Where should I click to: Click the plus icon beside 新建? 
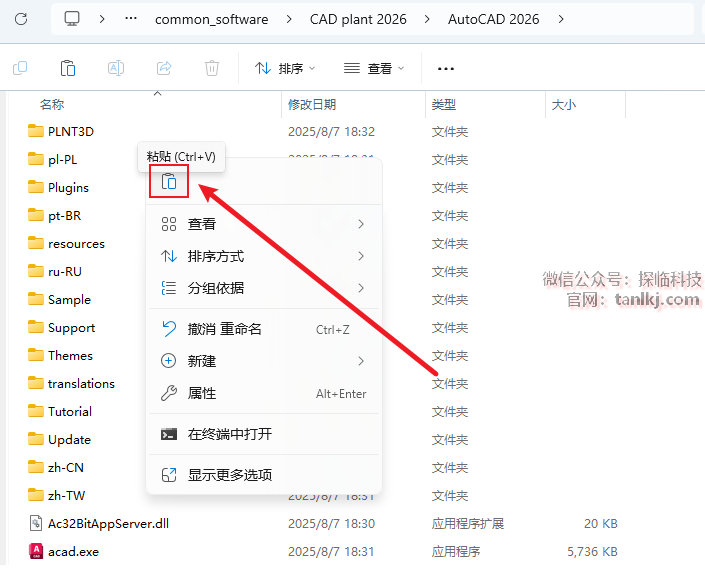[169, 361]
